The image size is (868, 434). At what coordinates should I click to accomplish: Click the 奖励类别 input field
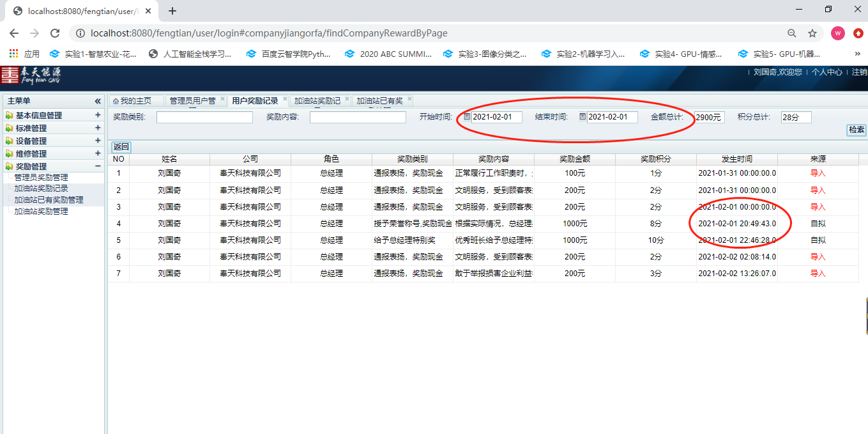coord(204,118)
